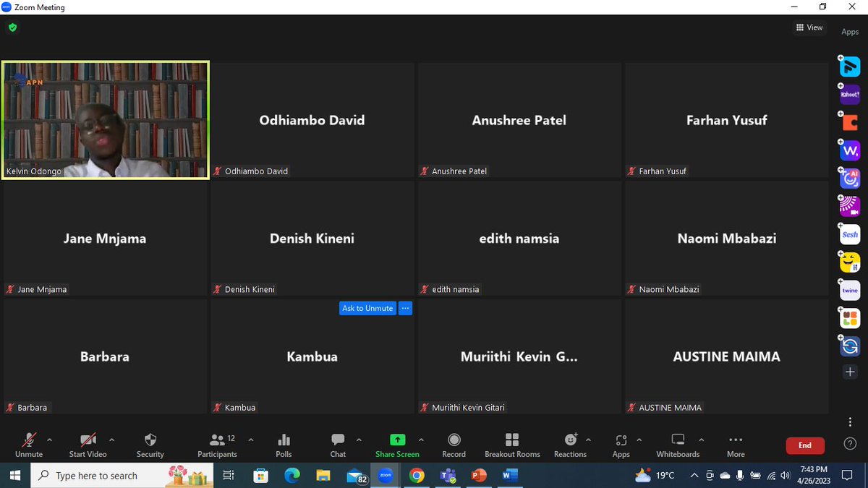
Task: Add the Kahoot! app from the sidebar
Action: [850, 94]
